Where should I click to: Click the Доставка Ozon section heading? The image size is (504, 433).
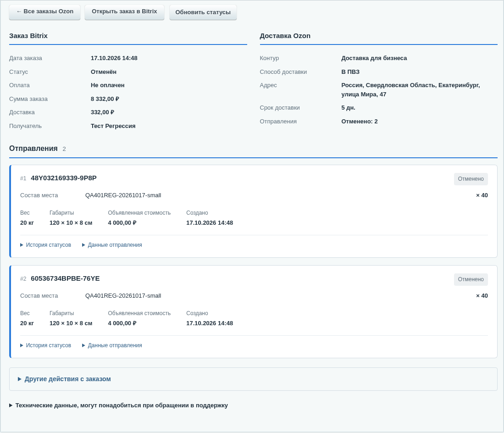pos(285,36)
